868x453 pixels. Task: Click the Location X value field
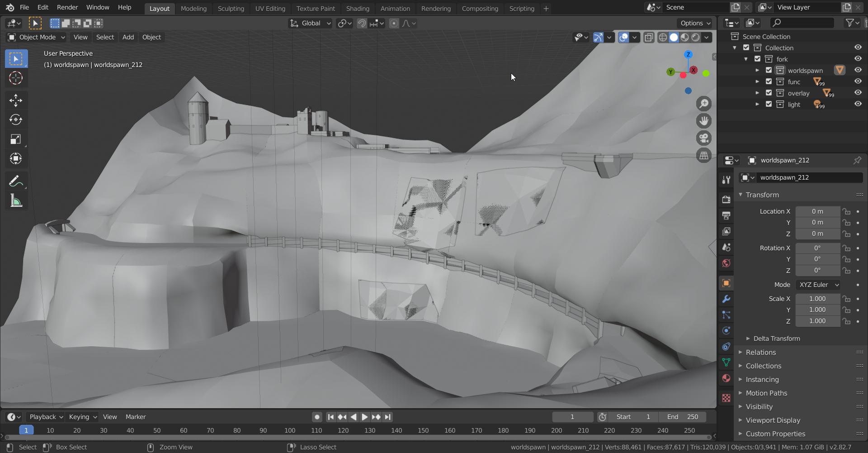coord(817,211)
